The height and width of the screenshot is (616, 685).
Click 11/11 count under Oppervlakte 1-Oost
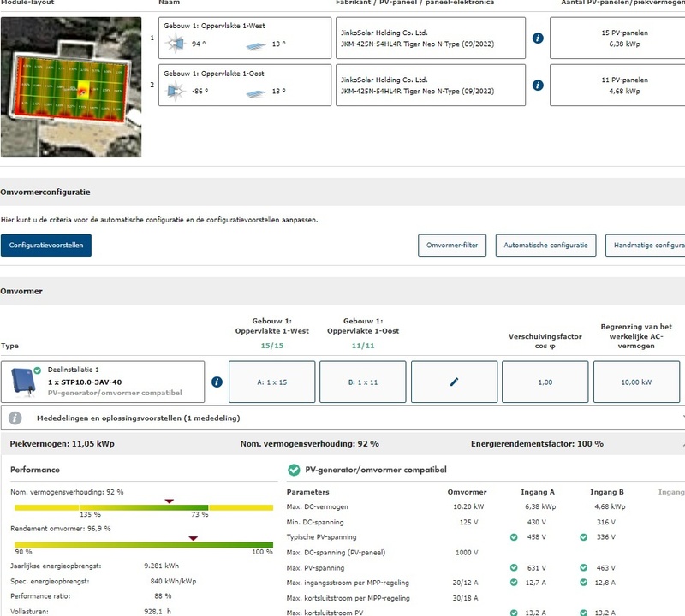[362, 346]
